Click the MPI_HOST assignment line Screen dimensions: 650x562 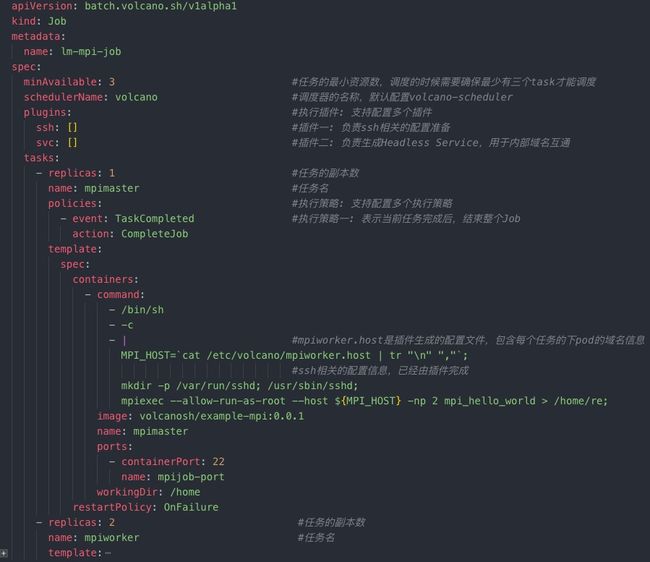click(294, 356)
